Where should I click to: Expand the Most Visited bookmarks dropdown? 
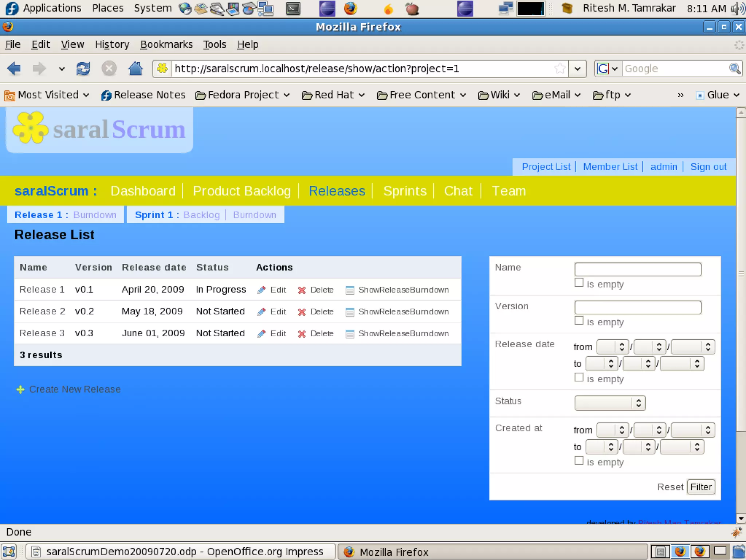47,95
